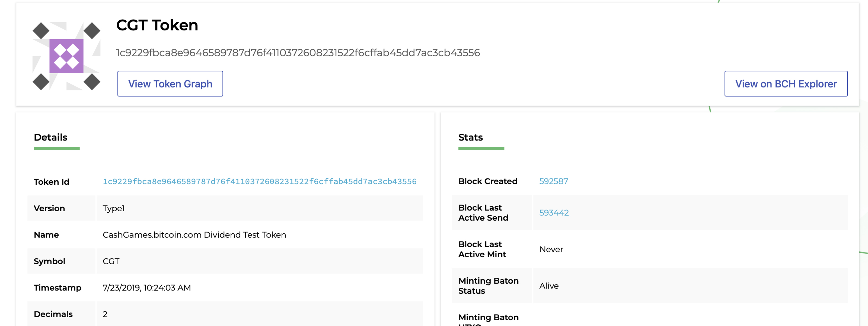Click the Minting Baton Status row label
The width and height of the screenshot is (868, 326).
(488, 286)
